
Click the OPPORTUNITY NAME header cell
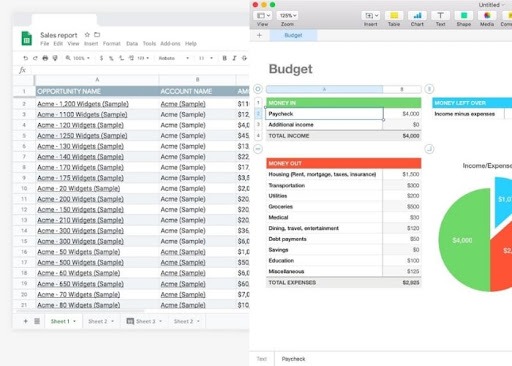point(97,91)
